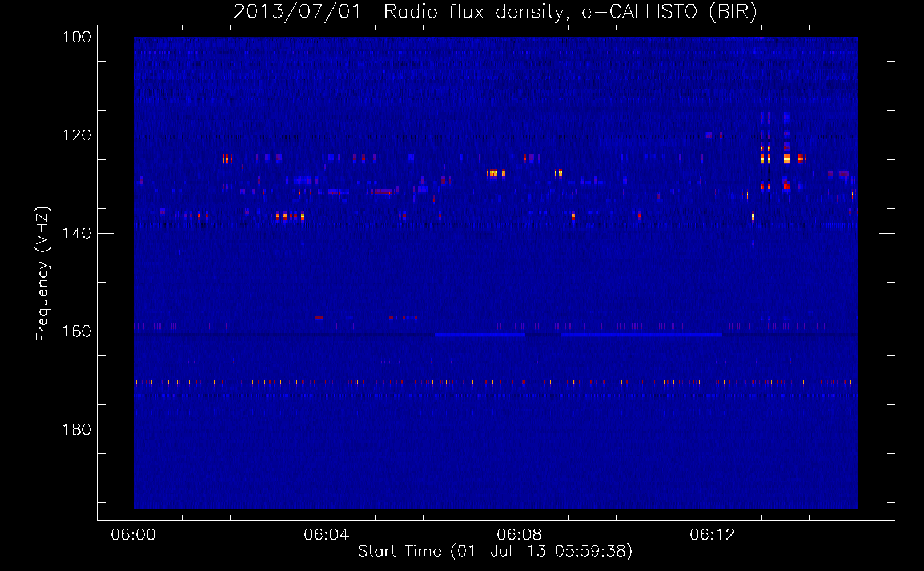This screenshot has height=571, width=924.
Task: Select the '100' frequency tick label
Action: click(x=77, y=37)
